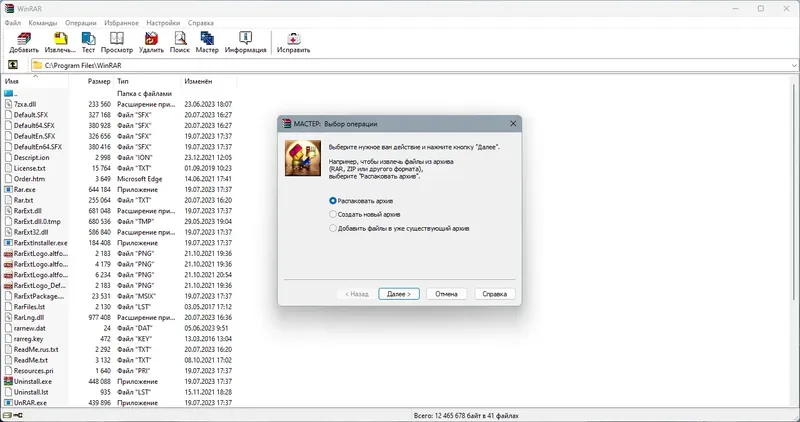Click the 7zxa.dll file icon
The width and height of the screenshot is (800, 422).
click(x=8, y=104)
